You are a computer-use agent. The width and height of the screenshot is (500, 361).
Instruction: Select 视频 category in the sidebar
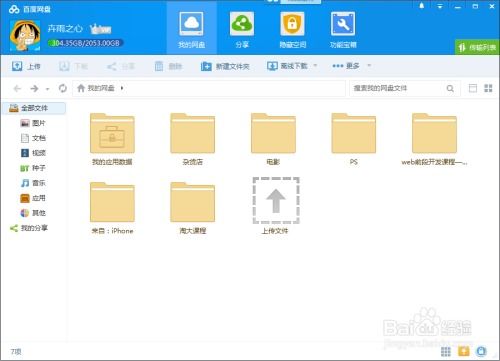(x=33, y=153)
